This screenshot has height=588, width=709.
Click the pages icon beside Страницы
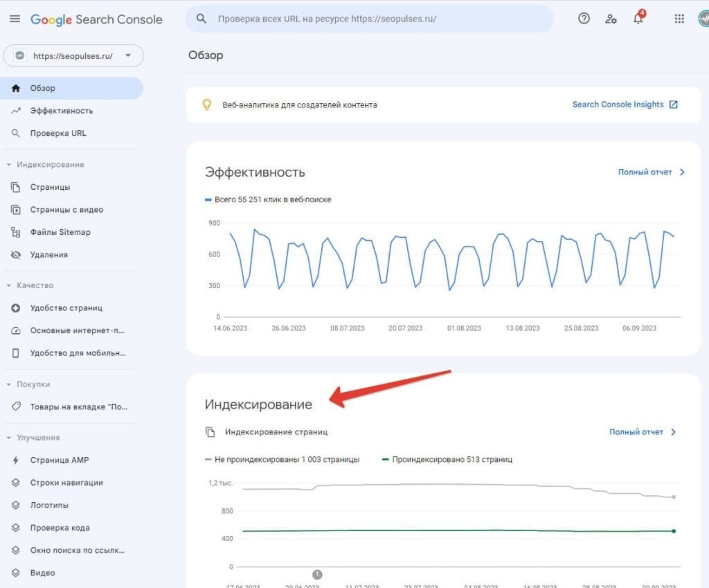(x=16, y=187)
